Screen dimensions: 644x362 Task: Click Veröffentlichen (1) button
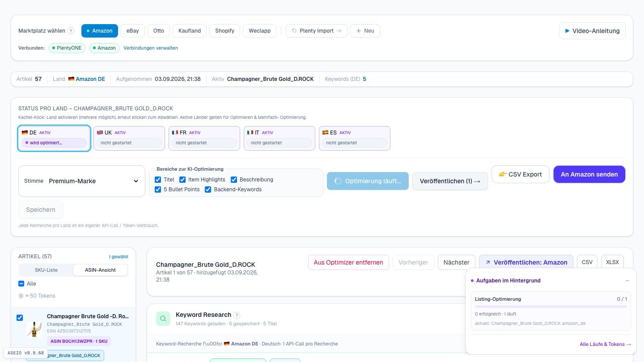[450, 181]
